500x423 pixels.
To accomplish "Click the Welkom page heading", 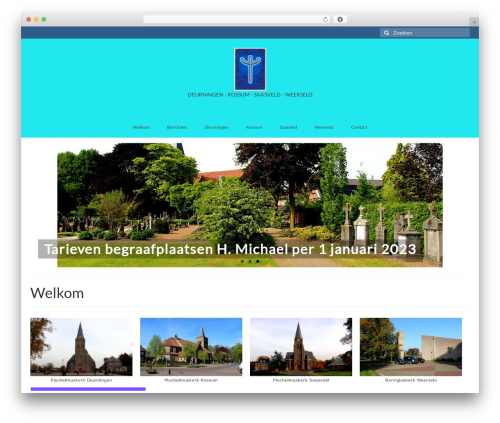I will pyautogui.click(x=57, y=293).
